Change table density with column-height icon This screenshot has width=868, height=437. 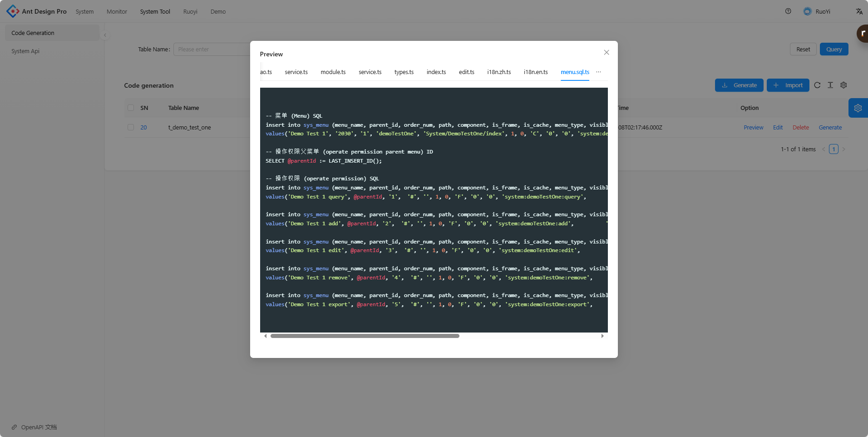click(830, 85)
